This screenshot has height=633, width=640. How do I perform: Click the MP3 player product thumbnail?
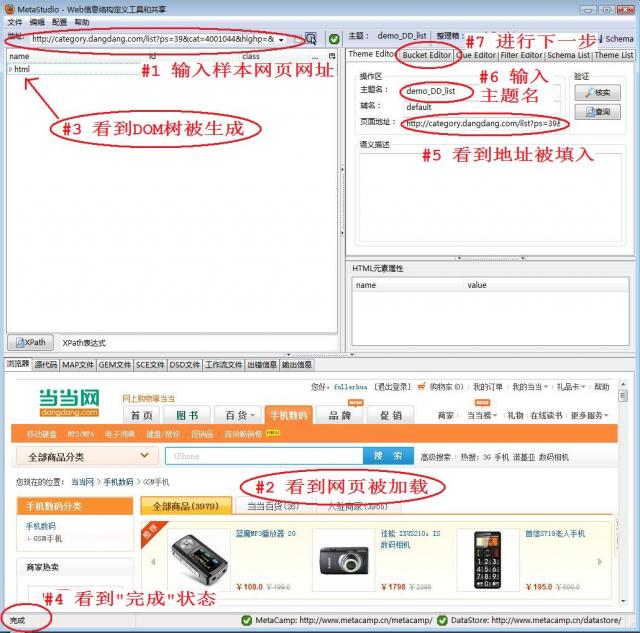coord(199,561)
